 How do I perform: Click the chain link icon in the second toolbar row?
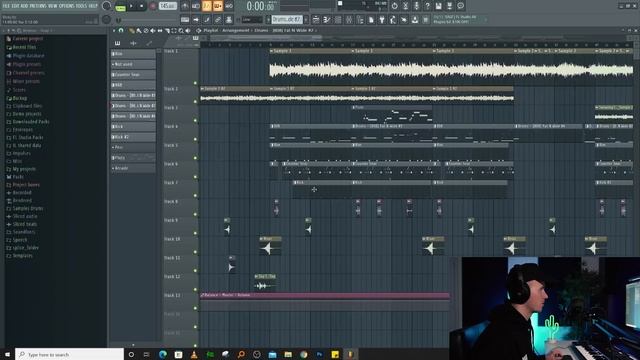(x=218, y=20)
